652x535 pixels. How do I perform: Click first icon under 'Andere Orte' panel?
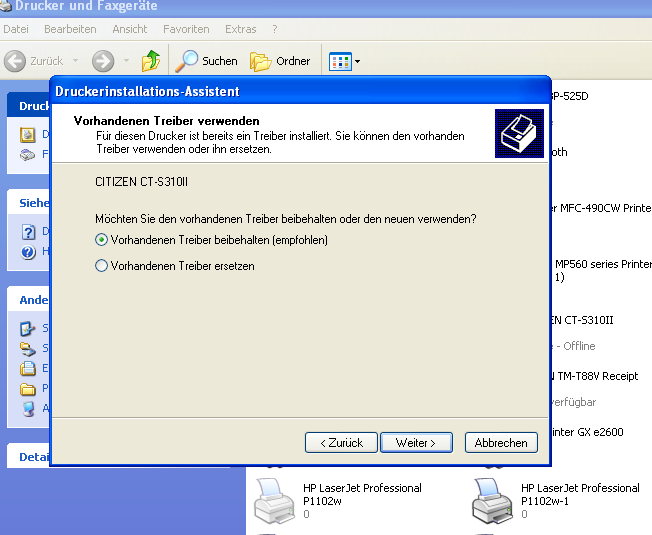click(x=27, y=328)
